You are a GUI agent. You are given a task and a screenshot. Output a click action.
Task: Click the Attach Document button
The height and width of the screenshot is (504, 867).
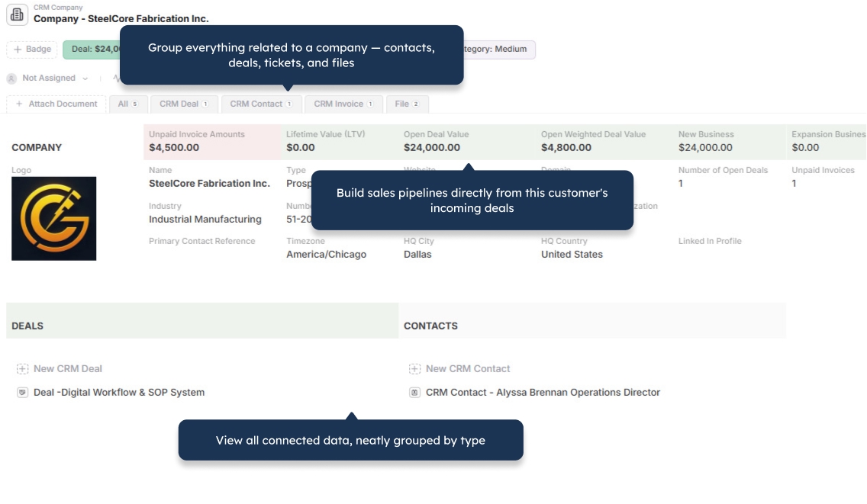click(56, 104)
